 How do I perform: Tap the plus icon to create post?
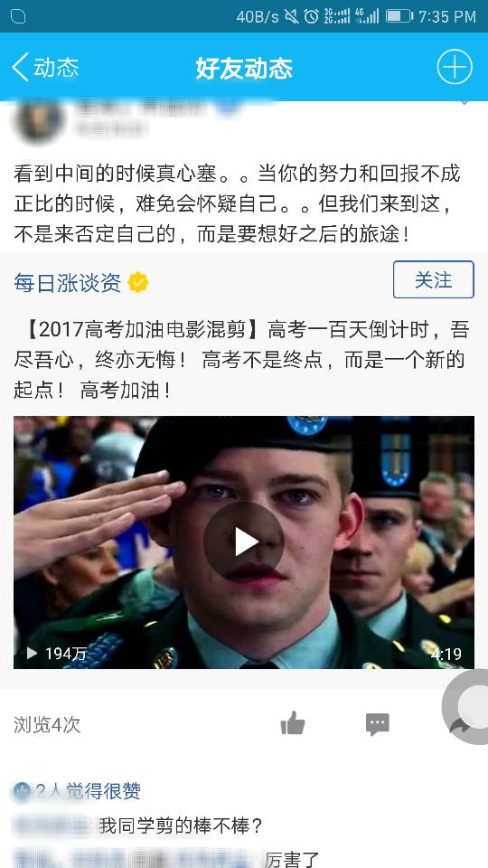pyautogui.click(x=455, y=68)
